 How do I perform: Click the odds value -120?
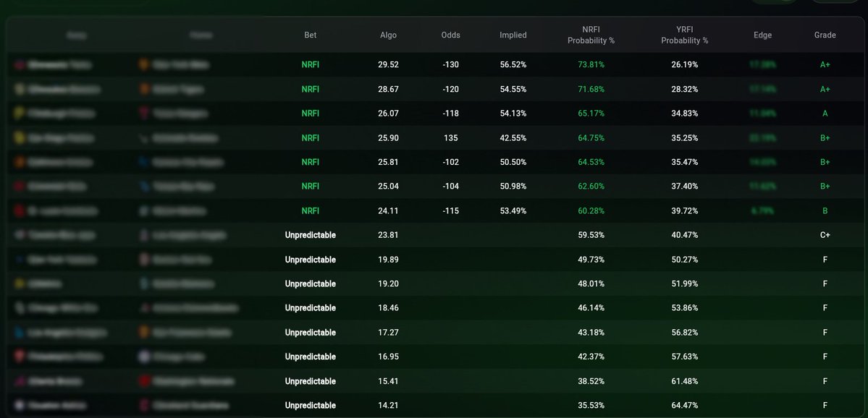[x=450, y=89]
